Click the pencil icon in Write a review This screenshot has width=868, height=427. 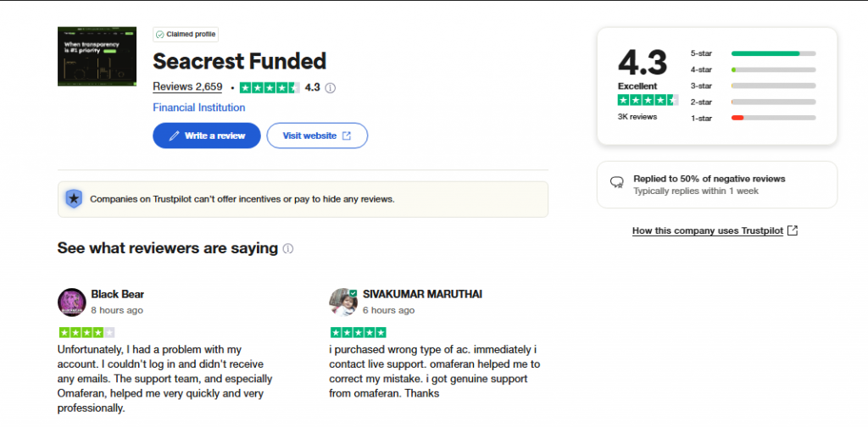click(x=175, y=136)
